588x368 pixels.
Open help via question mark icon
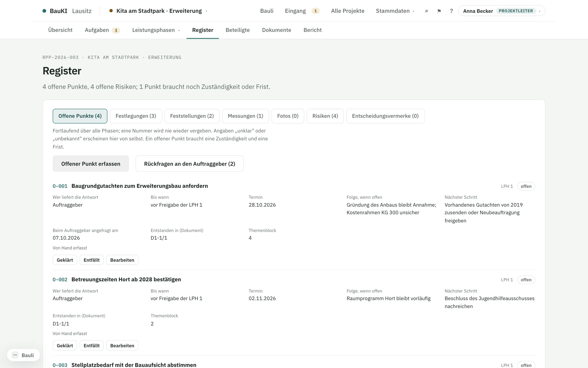(451, 11)
